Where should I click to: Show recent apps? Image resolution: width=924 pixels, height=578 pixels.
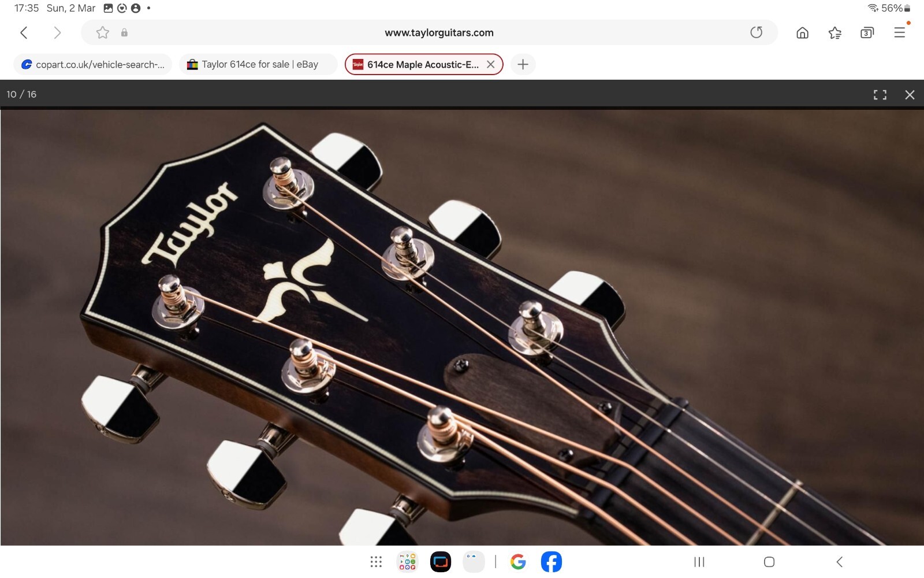[699, 562]
